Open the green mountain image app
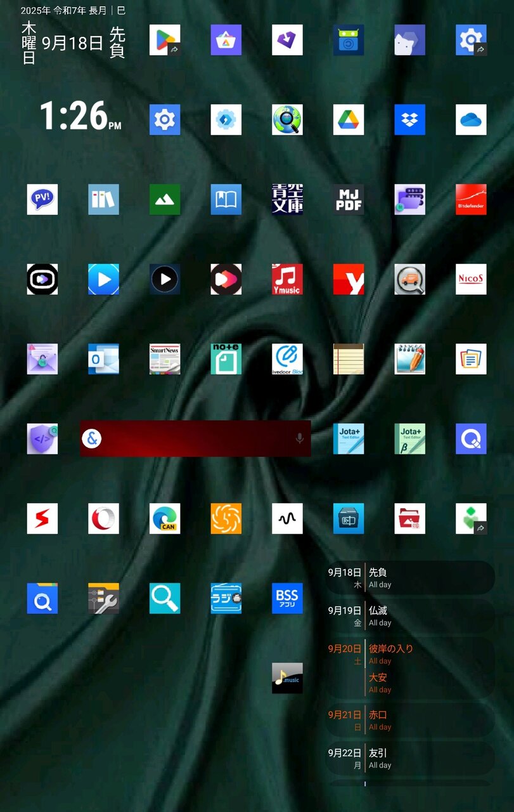 (x=165, y=200)
